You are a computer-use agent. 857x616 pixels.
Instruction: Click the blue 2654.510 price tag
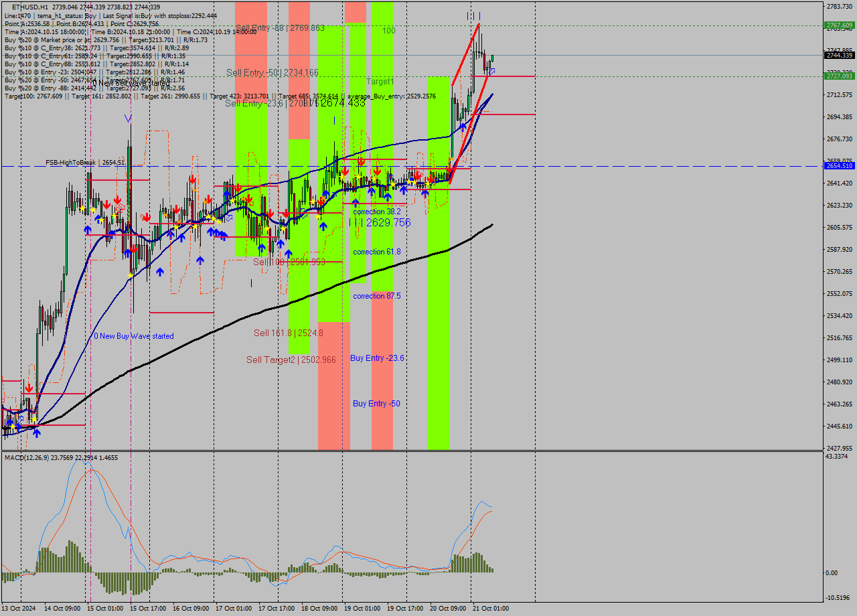(839, 165)
